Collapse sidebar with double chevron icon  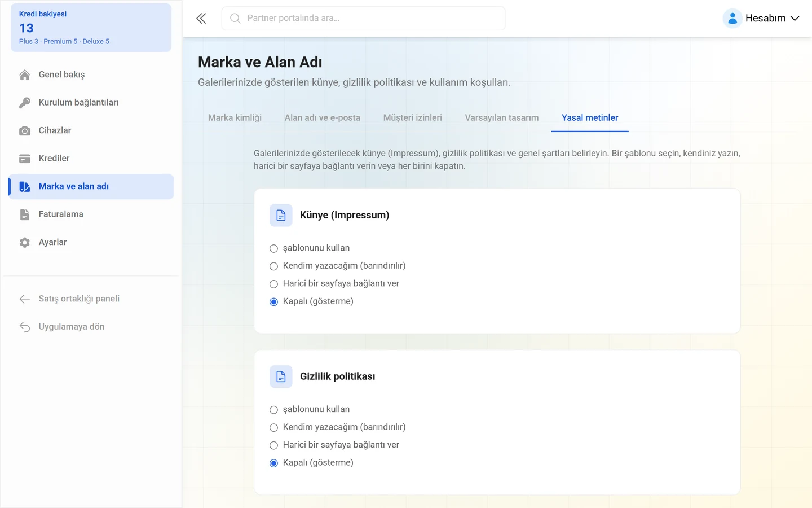pyautogui.click(x=201, y=19)
